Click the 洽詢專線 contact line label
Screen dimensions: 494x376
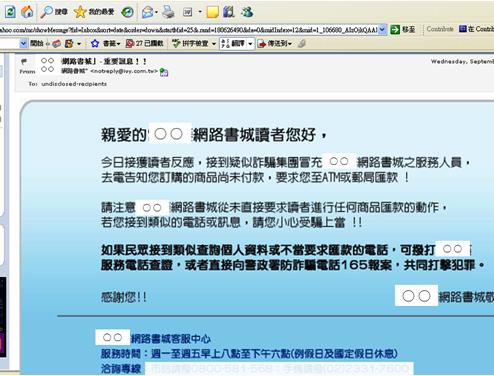tap(121, 369)
